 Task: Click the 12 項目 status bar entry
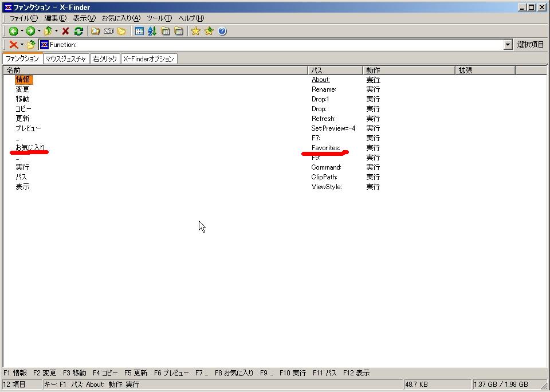coord(14,385)
